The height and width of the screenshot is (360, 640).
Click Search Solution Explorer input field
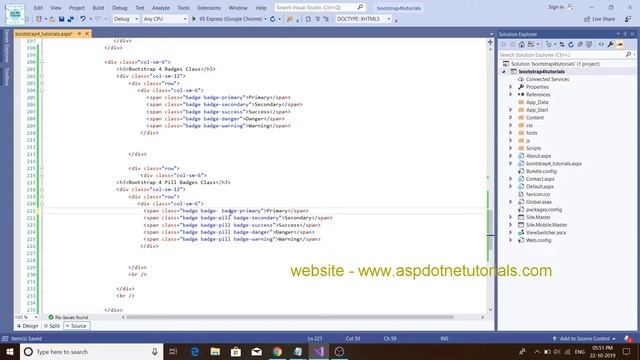tap(562, 54)
